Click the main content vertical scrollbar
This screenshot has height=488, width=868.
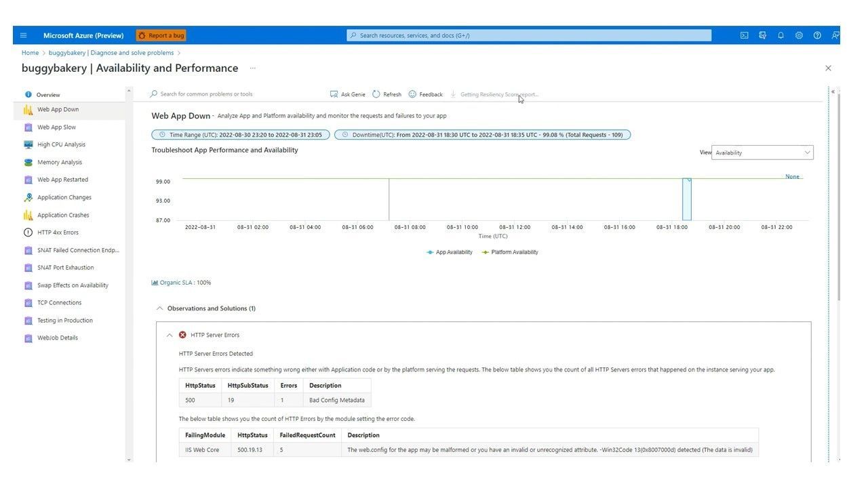point(839,197)
